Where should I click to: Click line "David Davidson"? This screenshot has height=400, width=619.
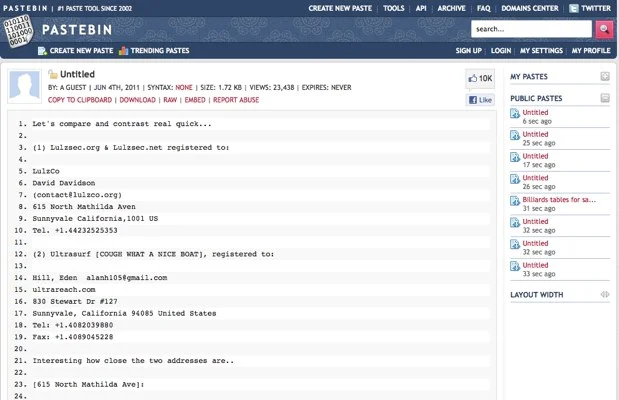[64, 183]
